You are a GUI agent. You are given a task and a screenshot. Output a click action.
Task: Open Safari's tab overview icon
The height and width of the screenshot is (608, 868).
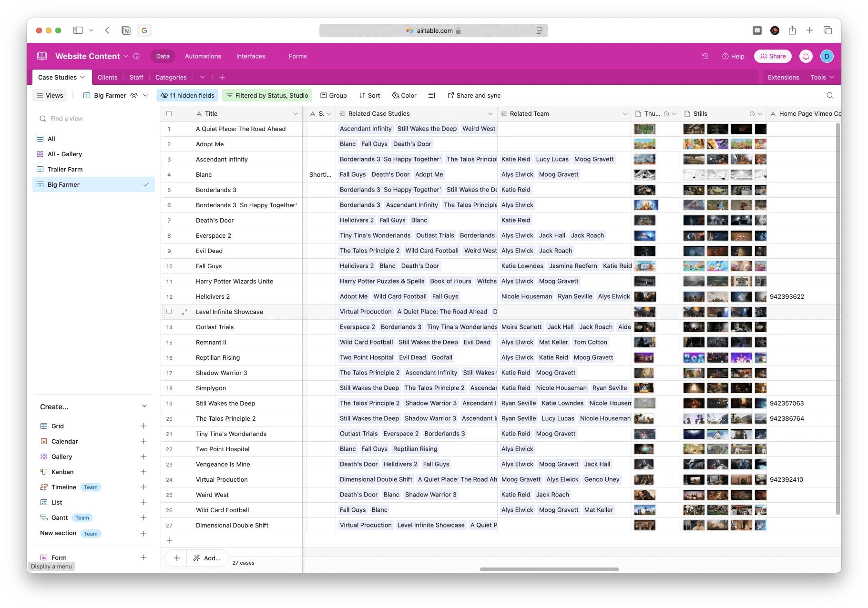point(828,30)
